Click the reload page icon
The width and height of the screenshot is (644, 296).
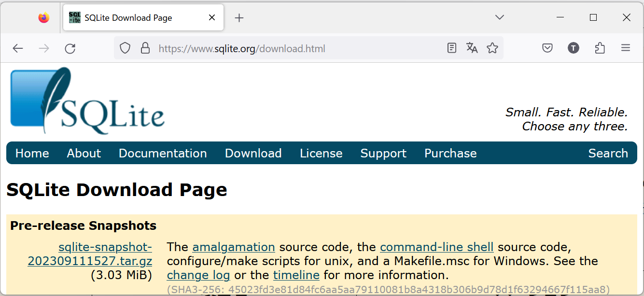point(70,48)
